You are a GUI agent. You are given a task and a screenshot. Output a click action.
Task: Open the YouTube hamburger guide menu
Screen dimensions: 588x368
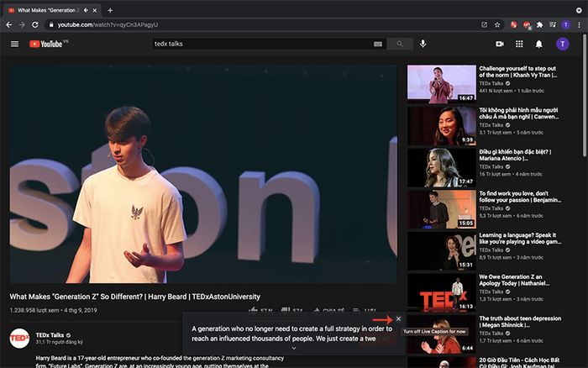[14, 44]
